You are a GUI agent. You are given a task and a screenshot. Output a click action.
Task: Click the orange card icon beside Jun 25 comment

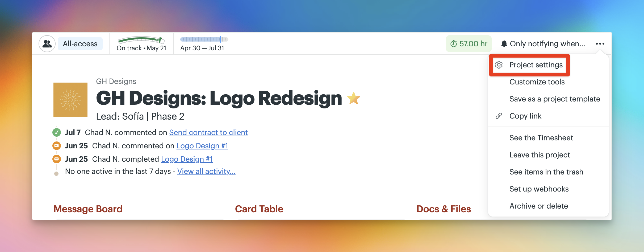click(56, 146)
